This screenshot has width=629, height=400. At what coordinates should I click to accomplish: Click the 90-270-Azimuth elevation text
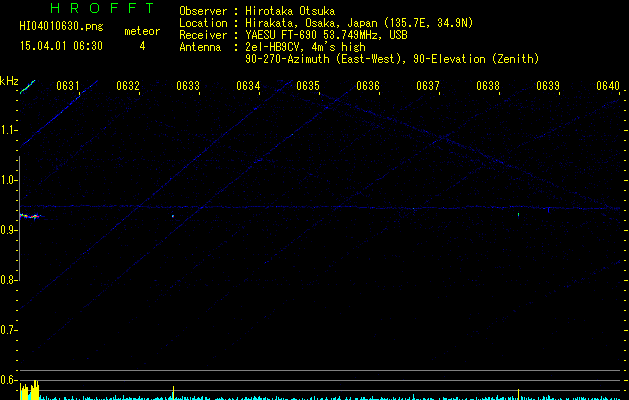point(392,59)
